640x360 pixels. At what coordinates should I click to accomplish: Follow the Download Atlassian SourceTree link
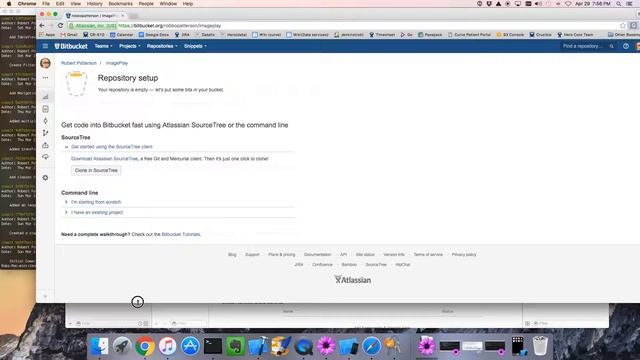pos(104,159)
